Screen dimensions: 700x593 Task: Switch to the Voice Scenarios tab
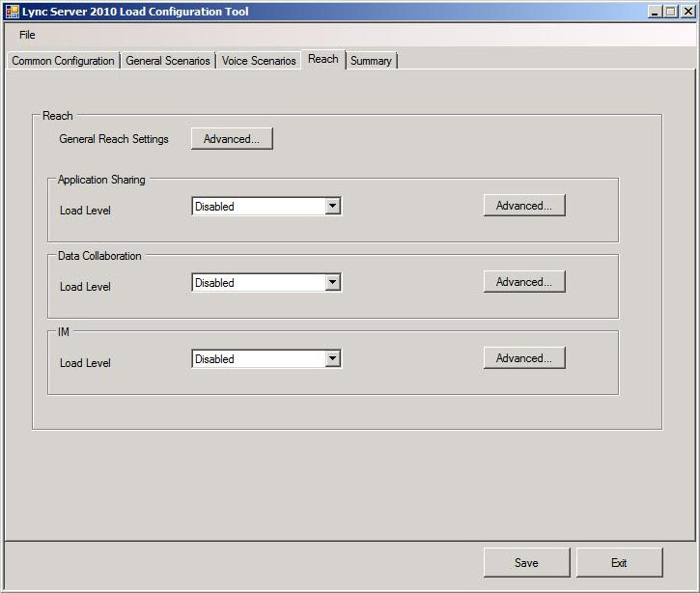point(259,61)
